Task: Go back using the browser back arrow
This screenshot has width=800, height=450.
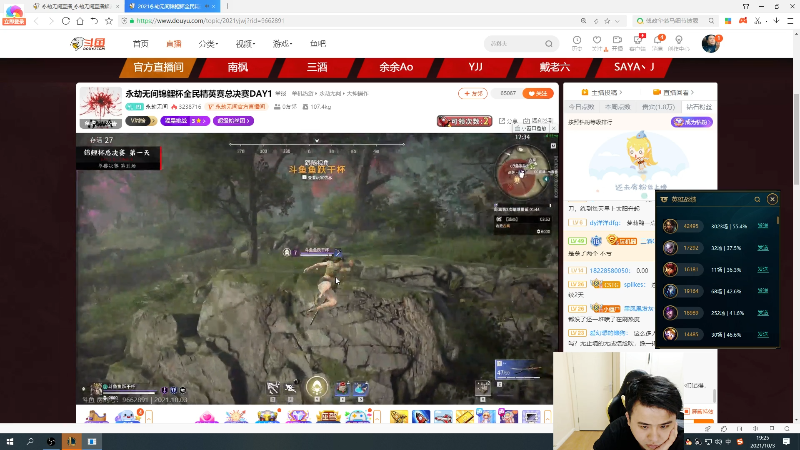Action: [36, 21]
